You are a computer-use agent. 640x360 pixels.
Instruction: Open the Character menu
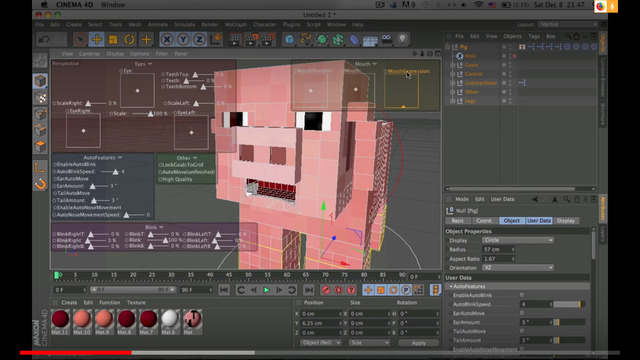click(264, 24)
